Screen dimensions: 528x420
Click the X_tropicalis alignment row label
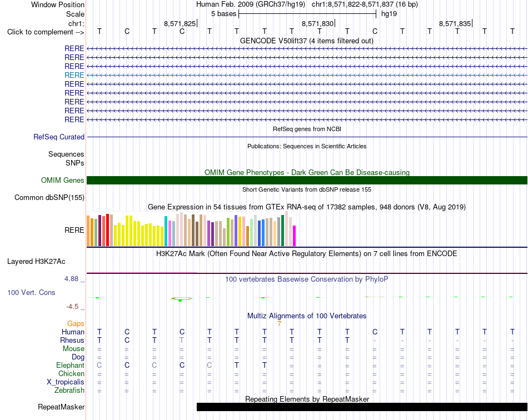click(x=66, y=382)
